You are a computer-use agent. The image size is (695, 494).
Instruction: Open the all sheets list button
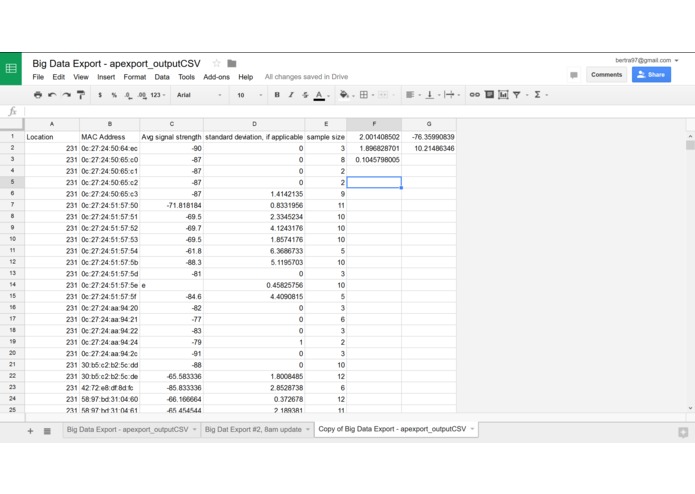click(x=47, y=431)
